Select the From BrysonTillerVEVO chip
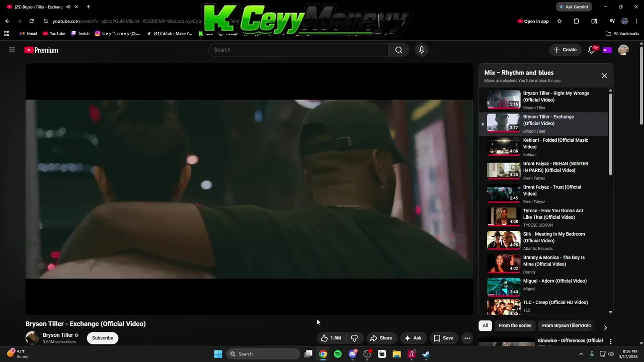 (x=567, y=326)
